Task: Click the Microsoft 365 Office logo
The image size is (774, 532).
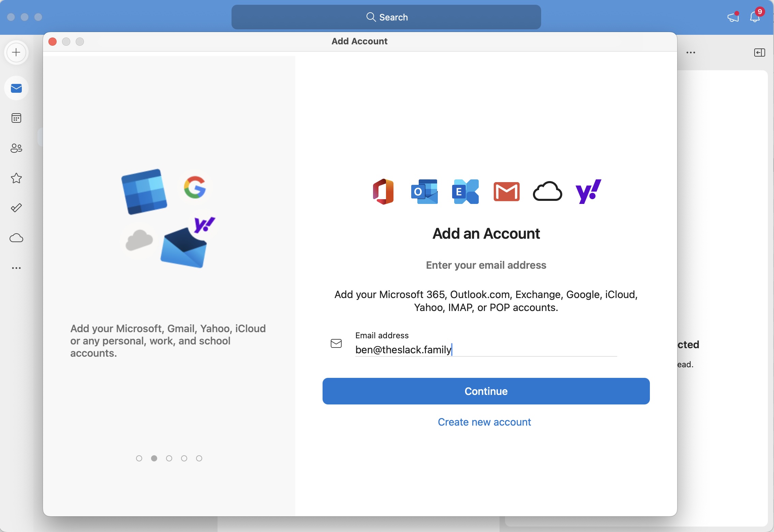Action: click(x=383, y=192)
